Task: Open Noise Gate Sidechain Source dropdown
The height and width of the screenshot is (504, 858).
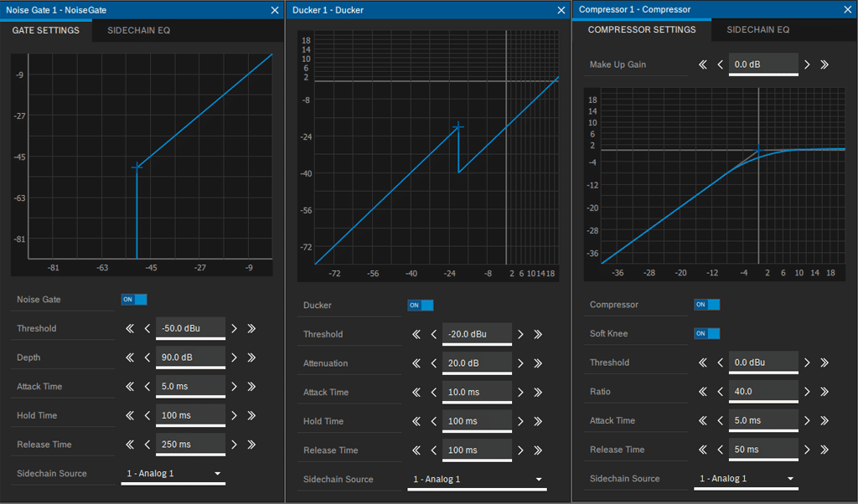Action: pos(173,474)
